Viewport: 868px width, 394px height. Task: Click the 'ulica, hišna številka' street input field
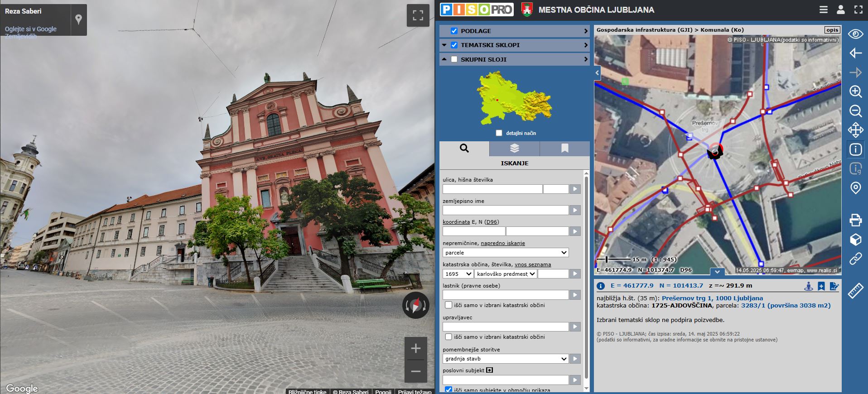pyautogui.click(x=492, y=189)
